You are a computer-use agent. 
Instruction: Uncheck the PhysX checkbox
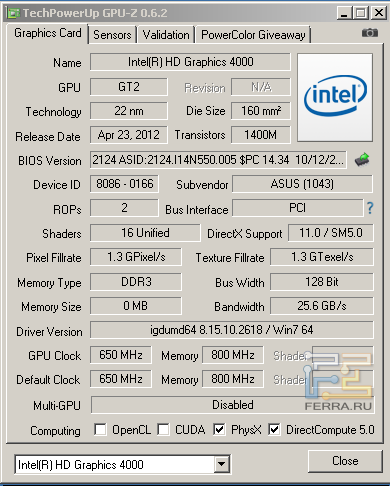(x=219, y=429)
